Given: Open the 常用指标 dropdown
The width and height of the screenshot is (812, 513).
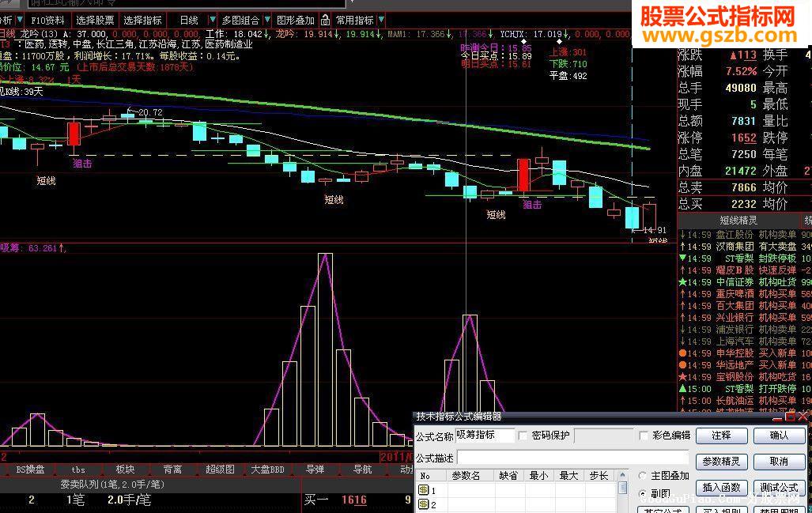Looking at the screenshot, I should pyautogui.click(x=380, y=20).
